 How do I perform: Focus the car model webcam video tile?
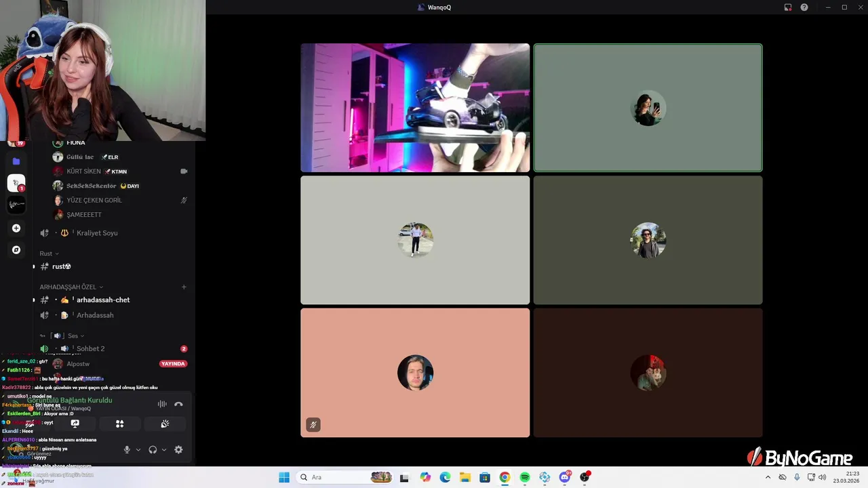coord(415,108)
